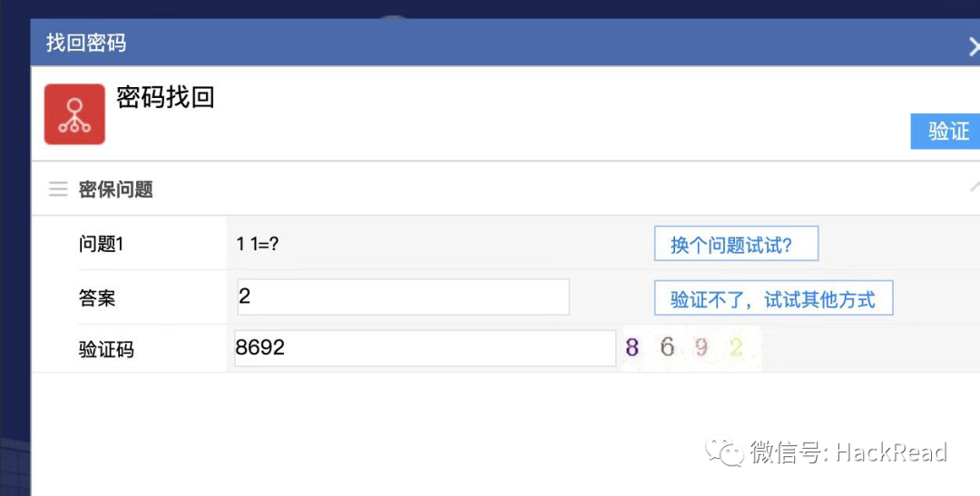Click the 微信号: HackRead watermark text
Screen dimensions: 980x496
848,452
